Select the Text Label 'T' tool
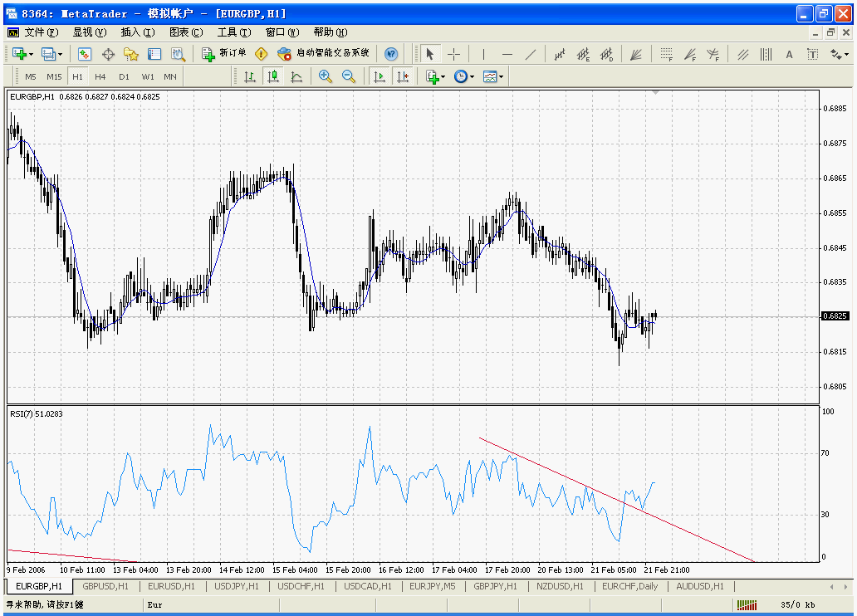This screenshot has width=857, height=616. point(813,54)
